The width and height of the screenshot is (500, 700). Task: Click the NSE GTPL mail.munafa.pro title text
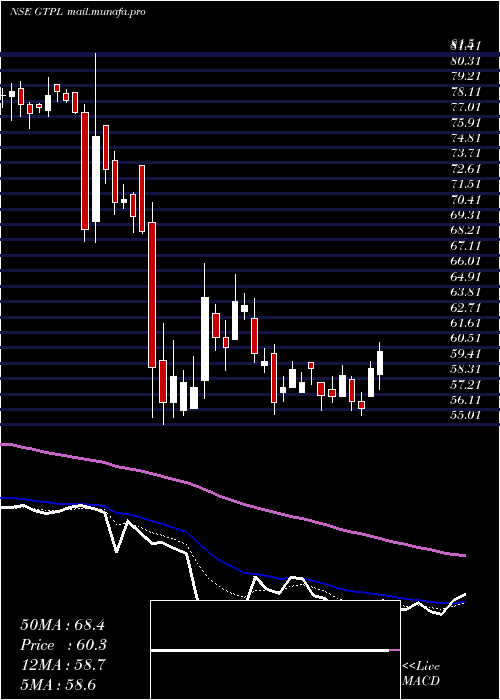(x=78, y=12)
